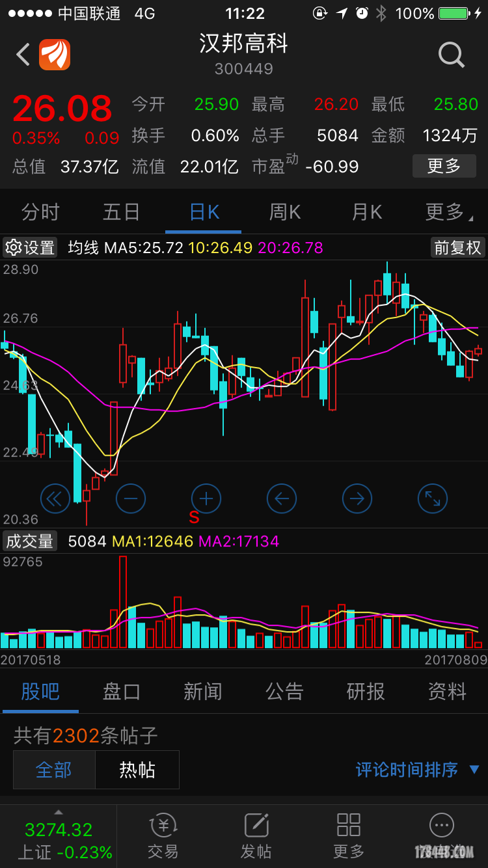The width and height of the screenshot is (488, 868).
Task: Tap the 总值 value 37.37亿
Action: click(90, 167)
